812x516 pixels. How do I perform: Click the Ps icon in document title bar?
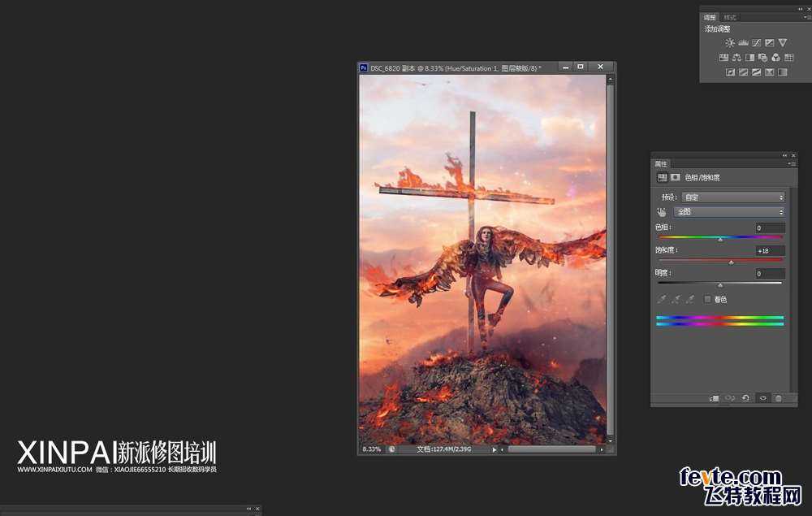364,68
